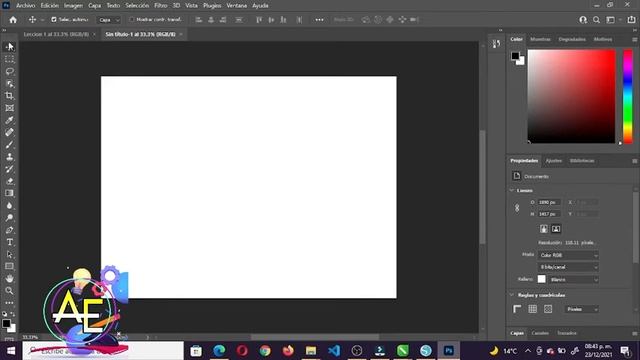Open the Ventana menu
The image size is (640, 360).
[x=236, y=6]
